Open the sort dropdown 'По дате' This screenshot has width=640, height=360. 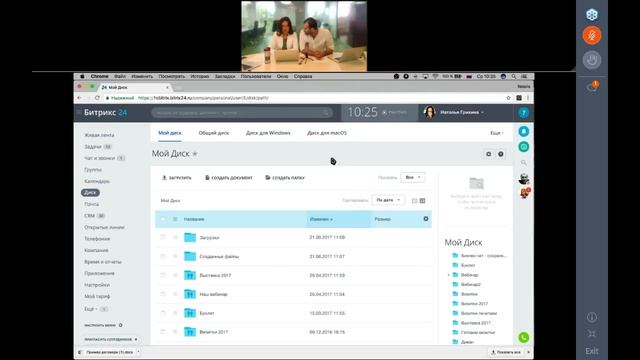click(388, 200)
